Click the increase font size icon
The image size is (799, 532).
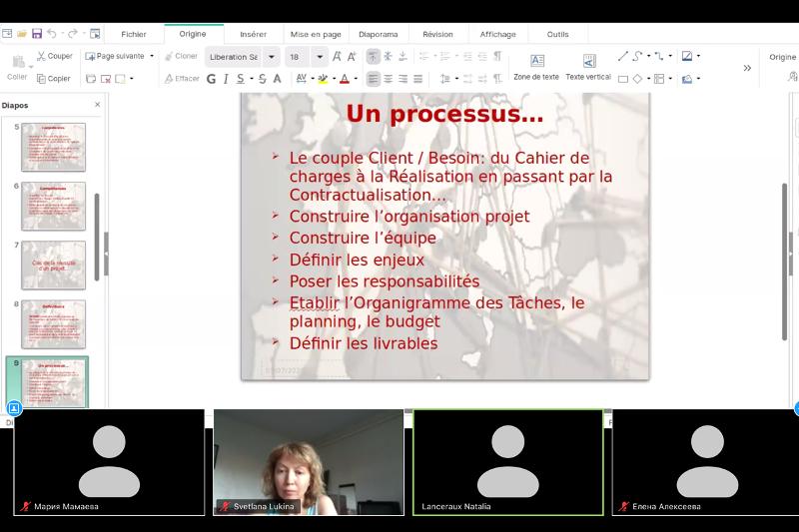[337, 57]
